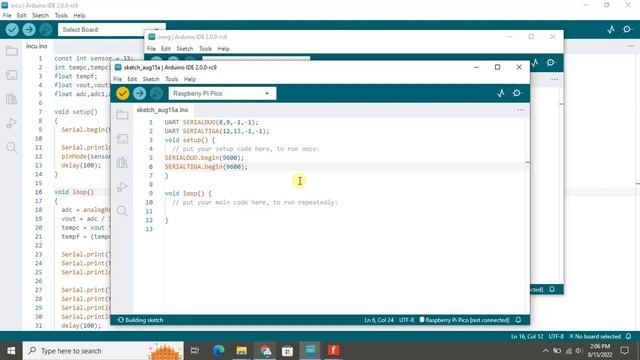Open three-dots tab menu in oeng window
Image resolution: width=640 pixels, height=360 pixels.
[554, 79]
